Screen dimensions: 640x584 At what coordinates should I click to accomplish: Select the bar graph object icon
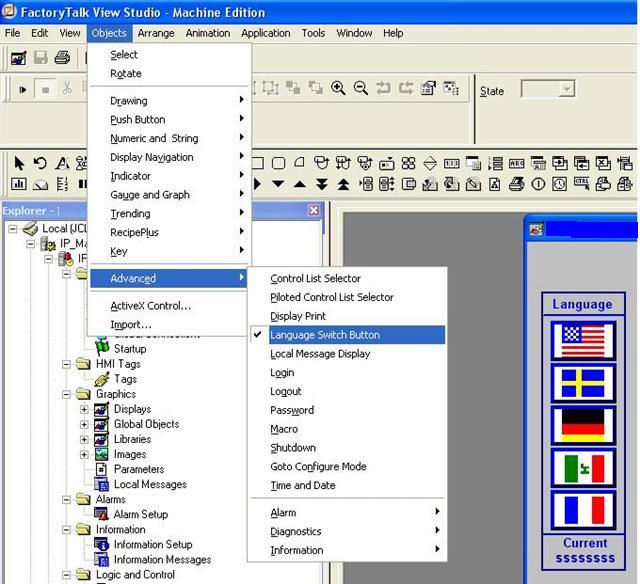[18, 184]
